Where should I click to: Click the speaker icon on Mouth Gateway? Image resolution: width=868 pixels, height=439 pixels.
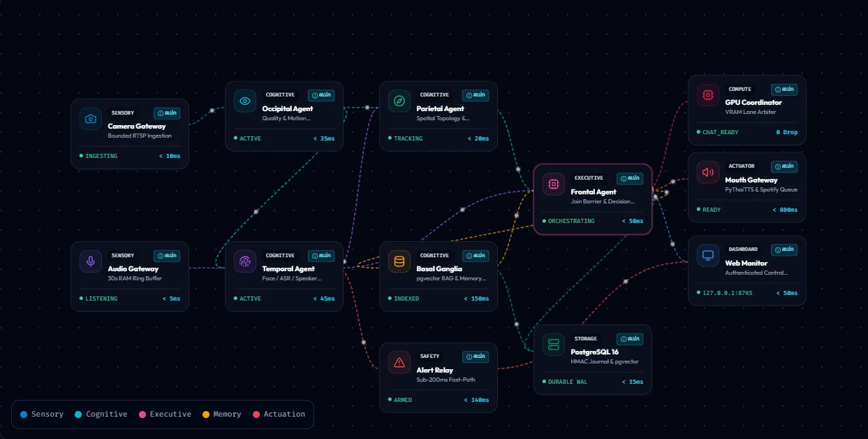pyautogui.click(x=708, y=172)
